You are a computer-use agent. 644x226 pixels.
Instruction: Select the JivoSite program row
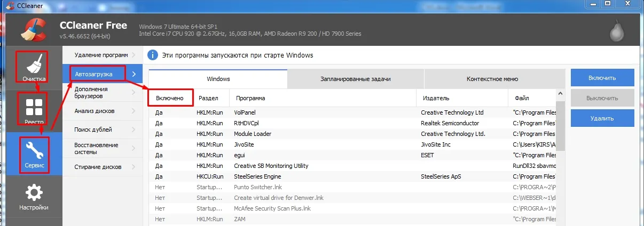click(353, 144)
